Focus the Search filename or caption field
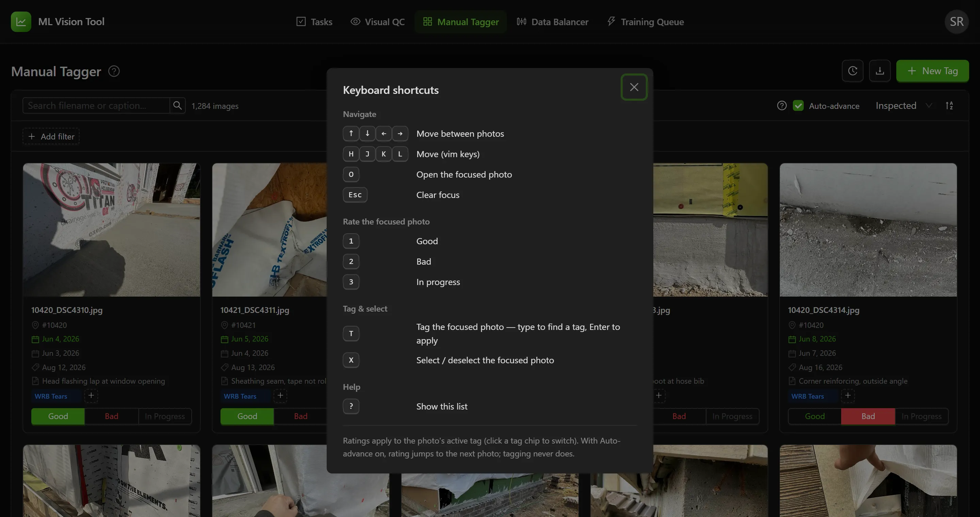The height and width of the screenshot is (517, 980). pos(96,105)
